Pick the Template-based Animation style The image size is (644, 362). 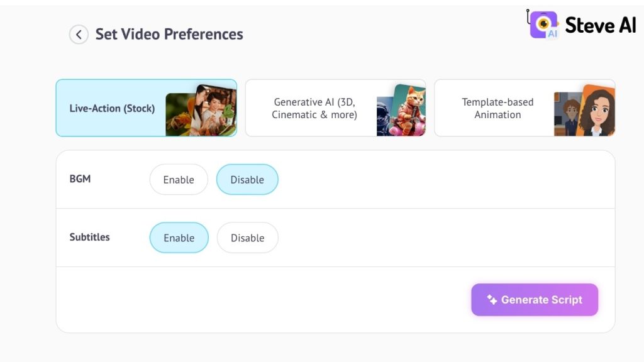(x=498, y=107)
